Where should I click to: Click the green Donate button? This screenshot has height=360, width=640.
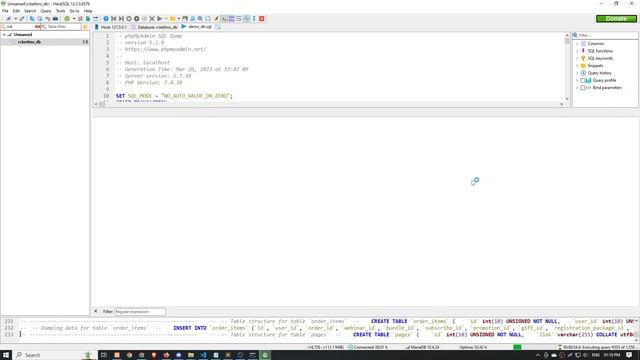[x=616, y=19]
